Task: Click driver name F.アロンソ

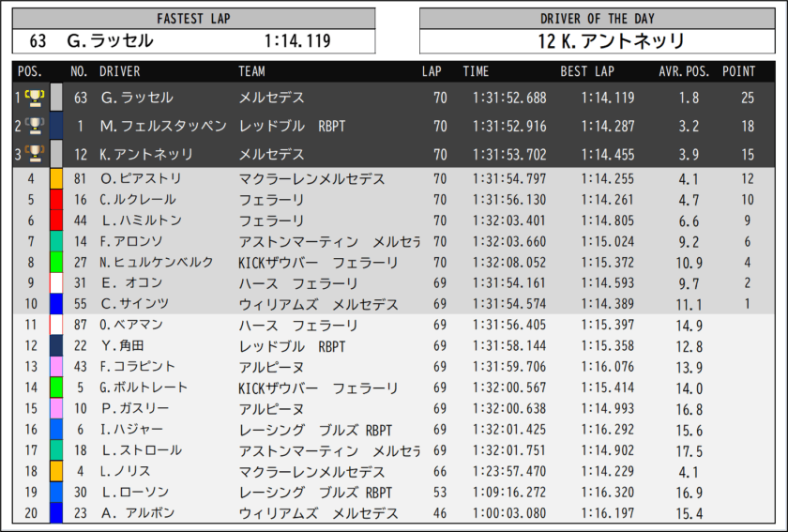Action: pos(131,241)
